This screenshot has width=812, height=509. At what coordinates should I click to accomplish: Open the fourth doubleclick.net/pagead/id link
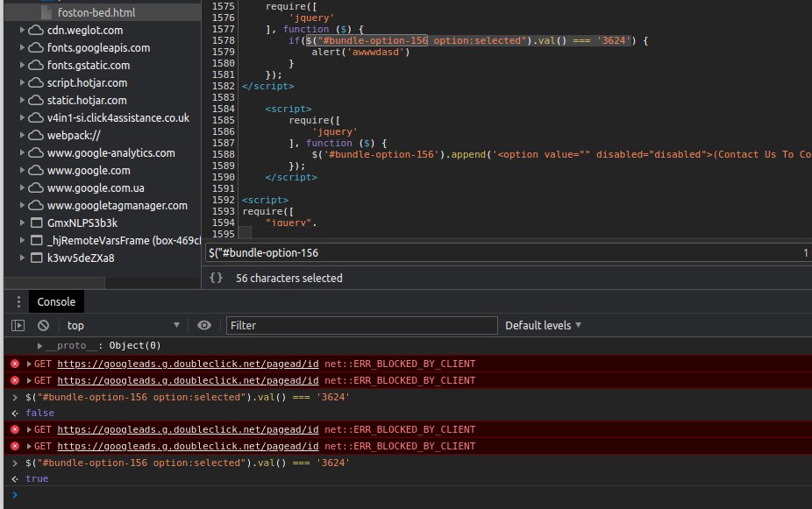[x=188, y=446]
